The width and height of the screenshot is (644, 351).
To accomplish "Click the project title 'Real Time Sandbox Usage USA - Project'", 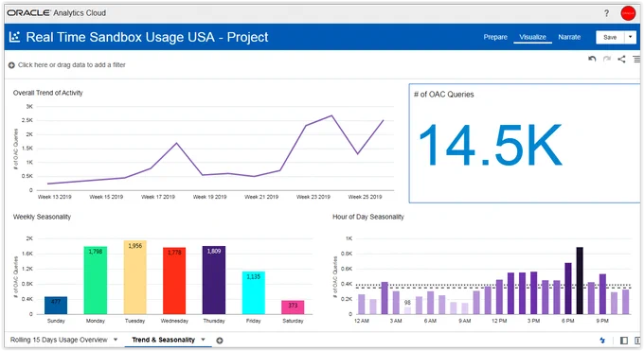I will (147, 37).
